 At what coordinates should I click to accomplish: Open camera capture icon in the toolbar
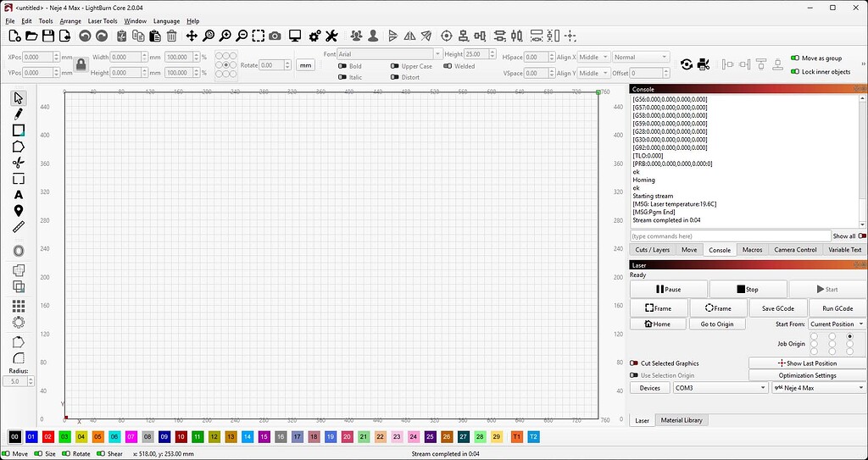(275, 36)
